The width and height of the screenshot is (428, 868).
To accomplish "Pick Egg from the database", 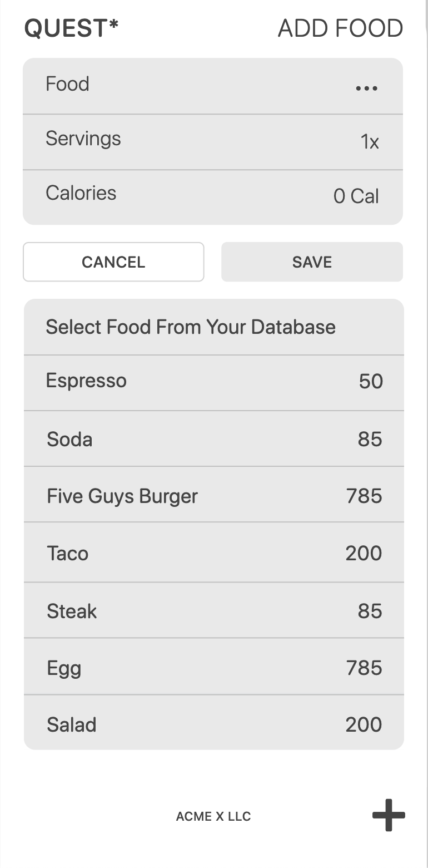I will coord(64,668).
